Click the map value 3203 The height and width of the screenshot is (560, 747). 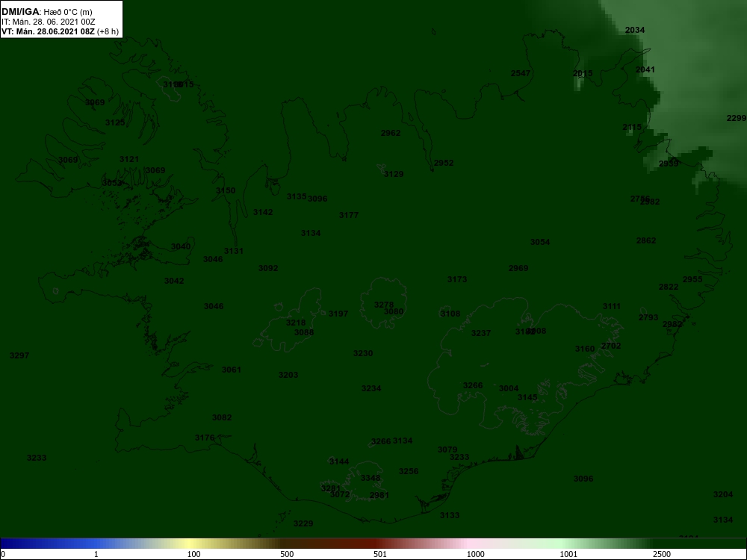[288, 376]
